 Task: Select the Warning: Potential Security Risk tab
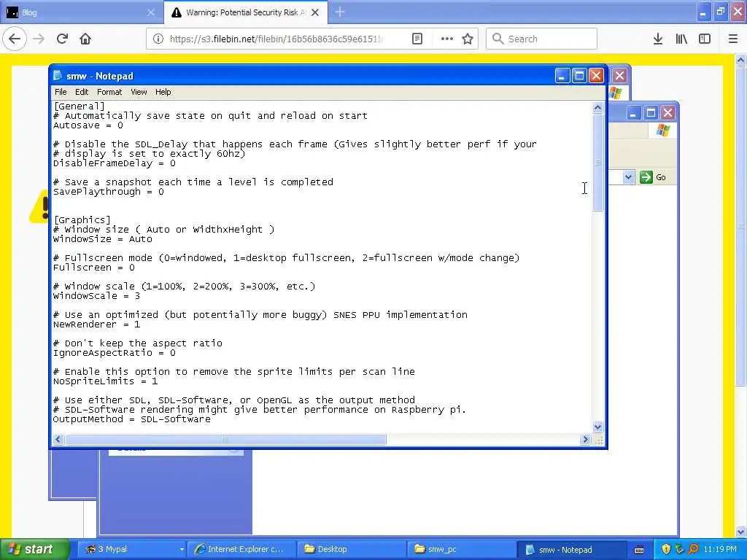245,12
